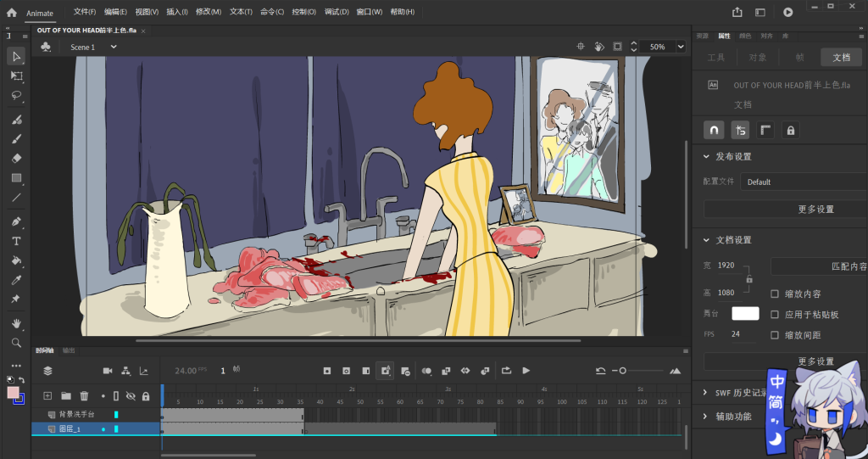The width and height of the screenshot is (868, 459).
Task: Click the swap fill and stroke colors icon
Action: tap(21, 380)
